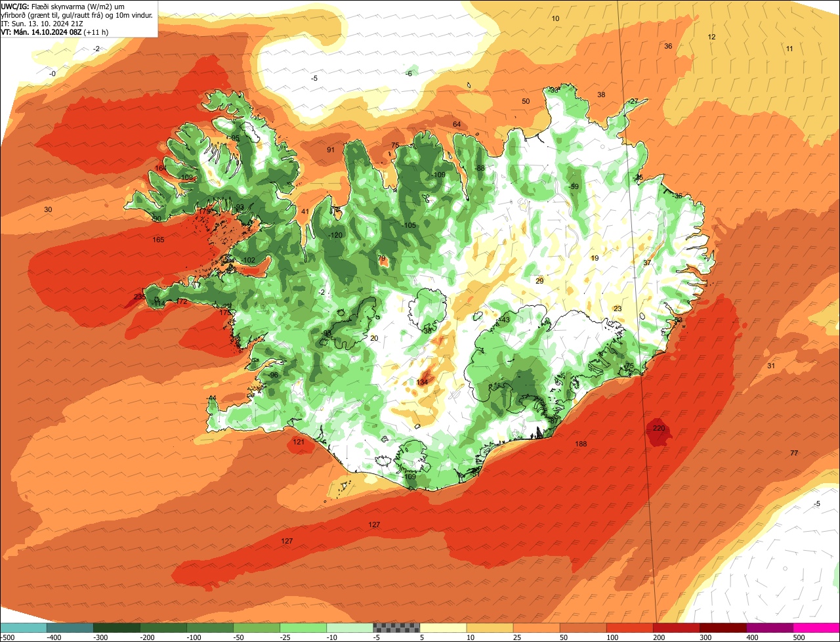Click the darkest green legend swatch between -300 and -200

tap(117, 628)
